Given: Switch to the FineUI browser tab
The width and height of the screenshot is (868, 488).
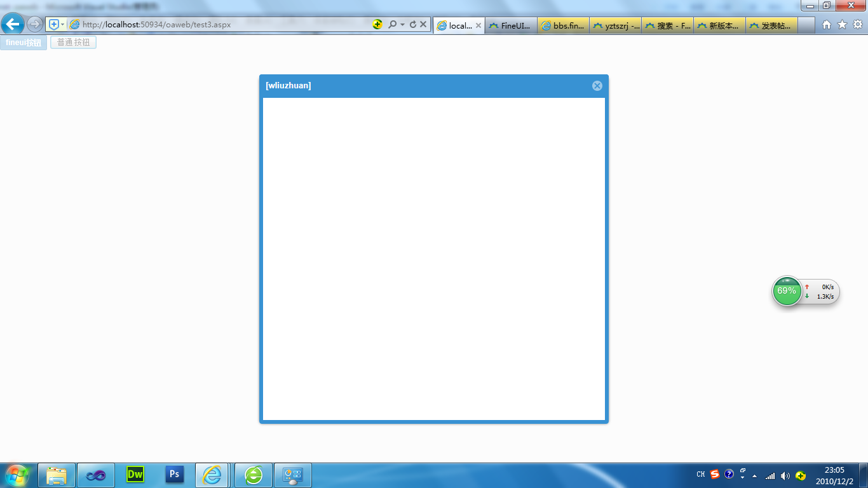Looking at the screenshot, I should [511, 25].
